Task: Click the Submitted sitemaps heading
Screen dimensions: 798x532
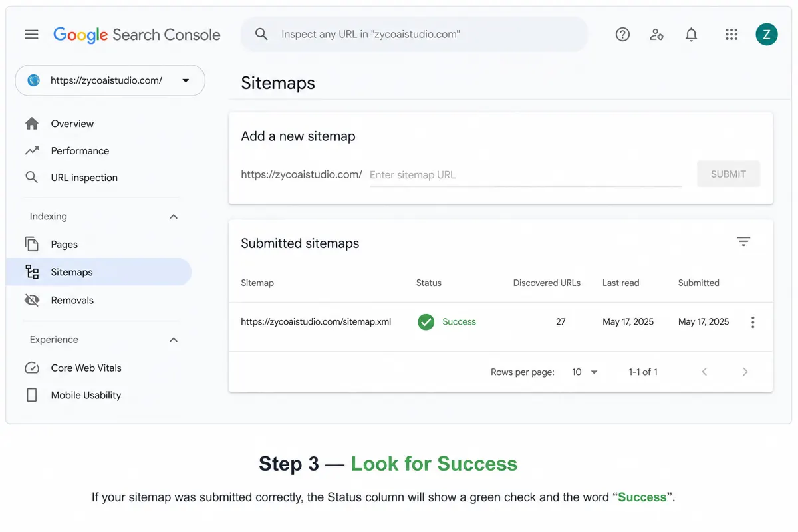Action: [300, 243]
